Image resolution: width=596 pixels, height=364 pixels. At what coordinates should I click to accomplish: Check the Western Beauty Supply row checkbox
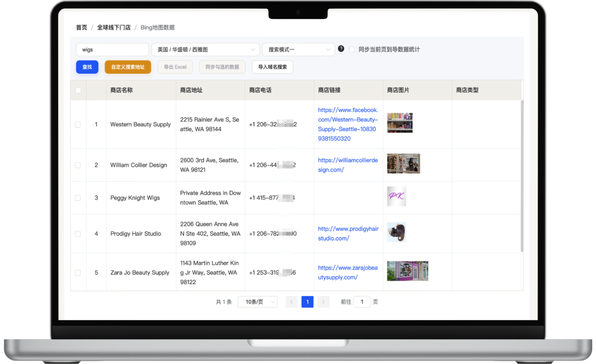click(78, 124)
